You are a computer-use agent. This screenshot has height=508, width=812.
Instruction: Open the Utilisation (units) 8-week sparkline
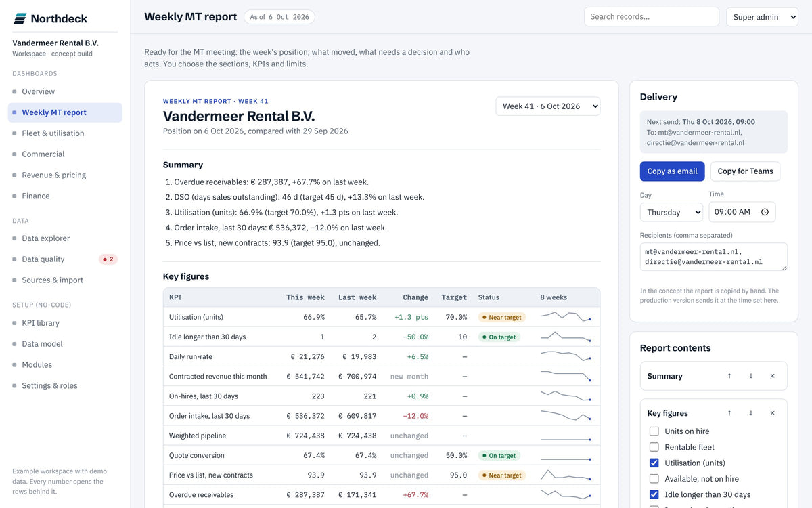point(566,316)
